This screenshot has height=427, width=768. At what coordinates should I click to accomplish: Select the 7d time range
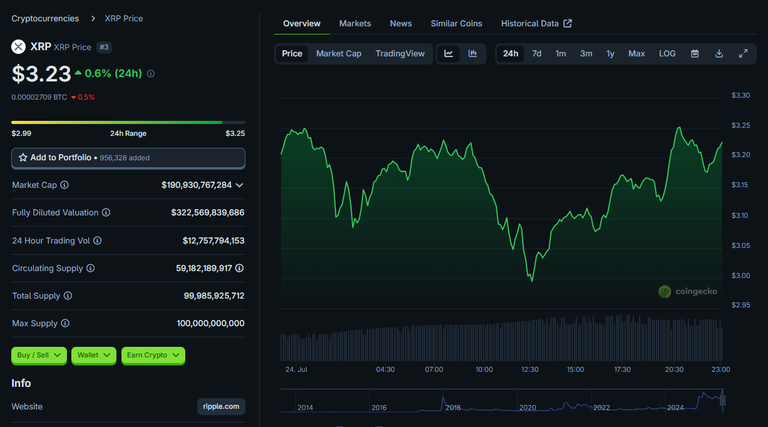tap(537, 54)
